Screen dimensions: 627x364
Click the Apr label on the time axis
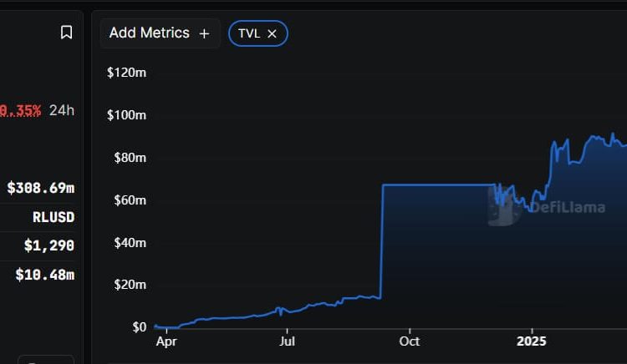pyautogui.click(x=166, y=341)
